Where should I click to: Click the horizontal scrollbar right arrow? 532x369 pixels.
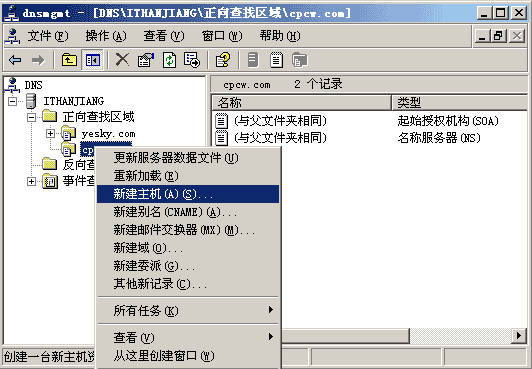point(519,336)
